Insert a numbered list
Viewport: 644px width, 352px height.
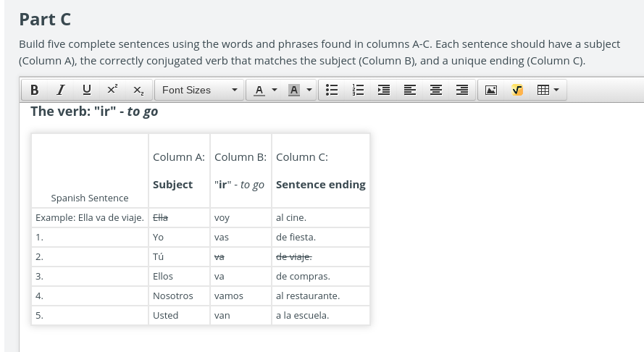coord(358,90)
